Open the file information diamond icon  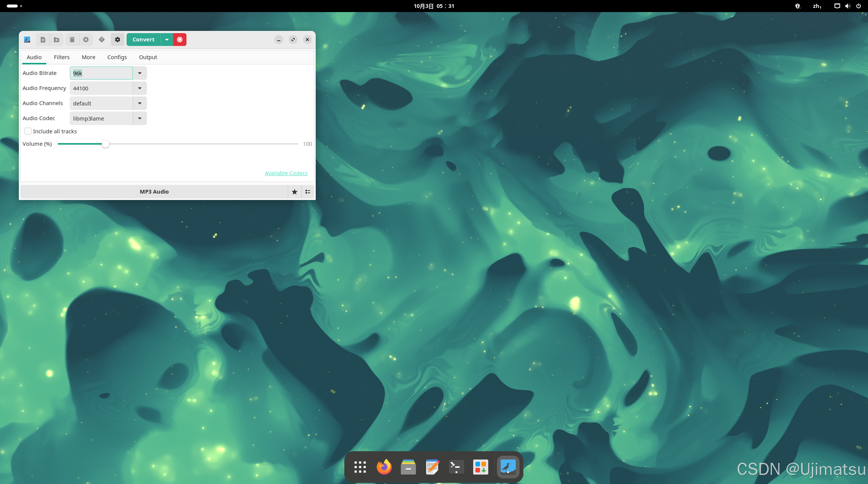[x=102, y=40]
